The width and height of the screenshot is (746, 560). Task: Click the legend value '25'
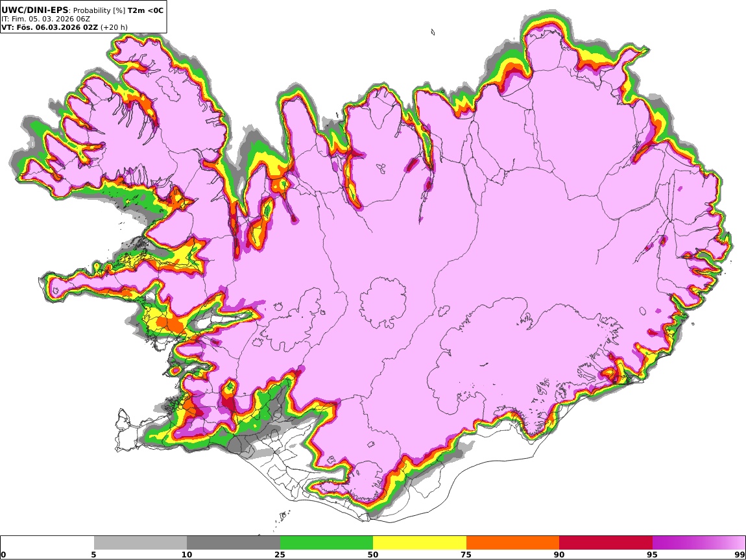[x=280, y=554]
